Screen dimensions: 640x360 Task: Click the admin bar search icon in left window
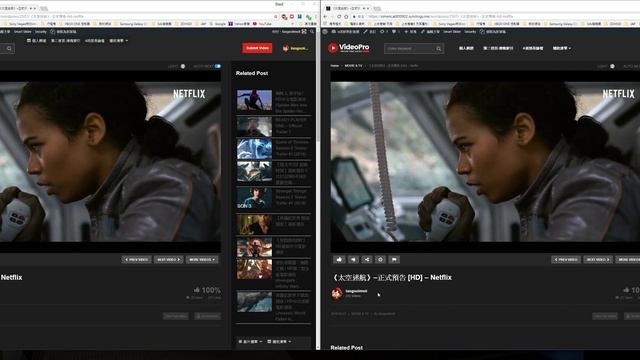312,31
